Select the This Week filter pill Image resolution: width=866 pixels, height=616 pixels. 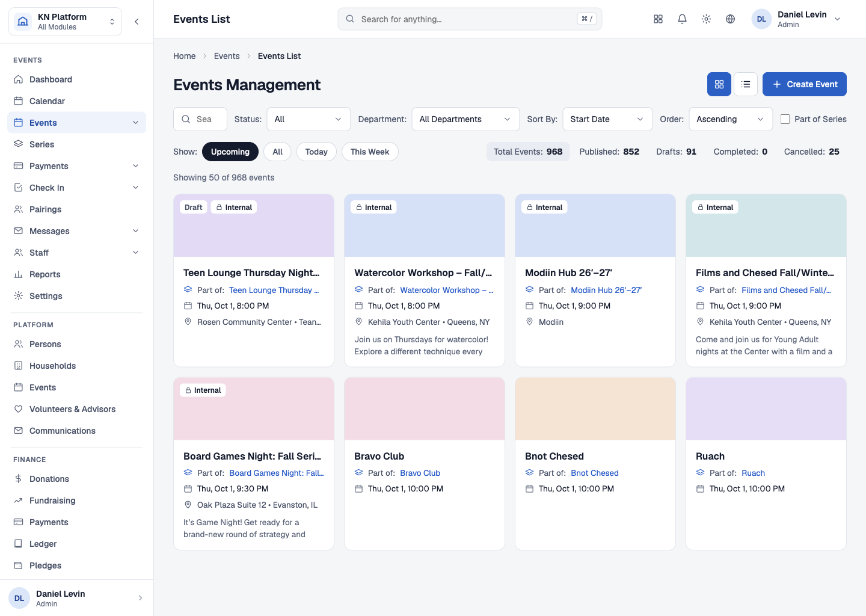(370, 152)
